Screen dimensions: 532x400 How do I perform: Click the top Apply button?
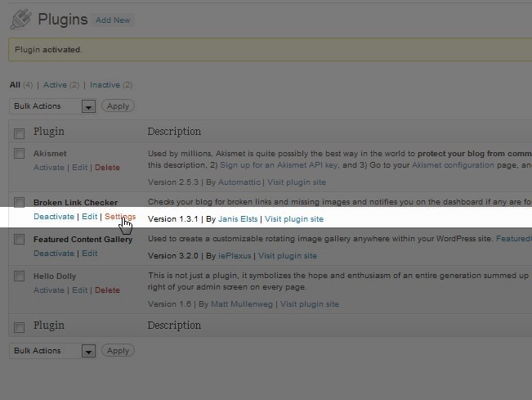pos(118,106)
